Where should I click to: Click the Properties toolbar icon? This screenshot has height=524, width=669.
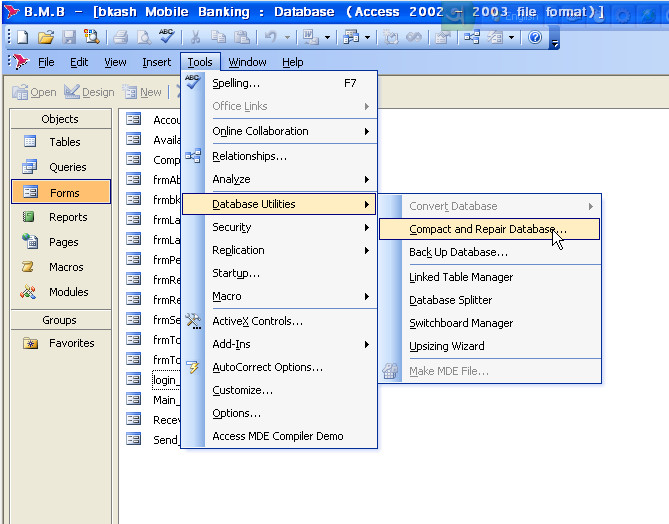pyautogui.click(x=442, y=38)
